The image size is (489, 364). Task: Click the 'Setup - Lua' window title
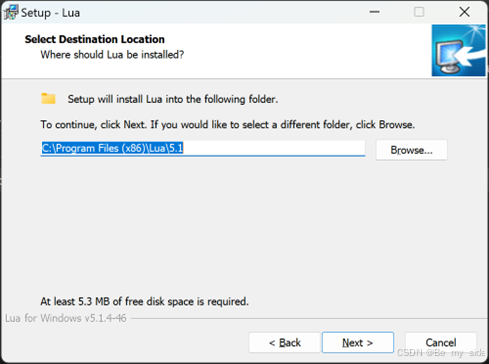[50, 13]
